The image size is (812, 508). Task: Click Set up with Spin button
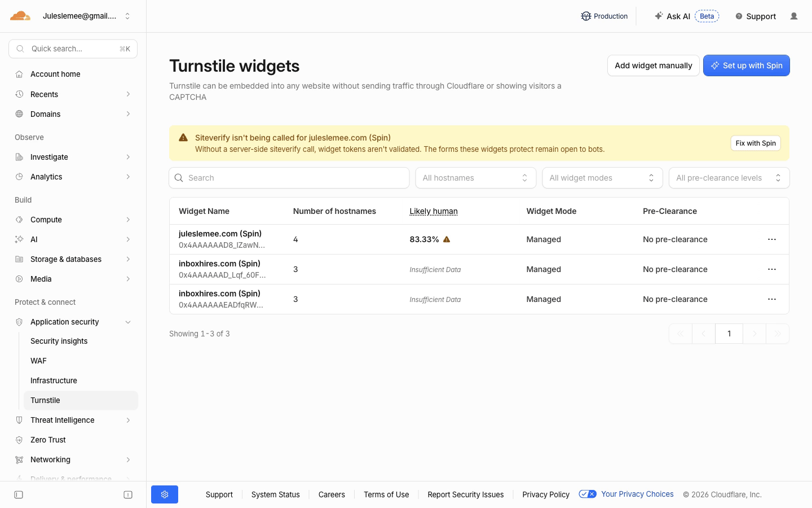[x=747, y=65]
